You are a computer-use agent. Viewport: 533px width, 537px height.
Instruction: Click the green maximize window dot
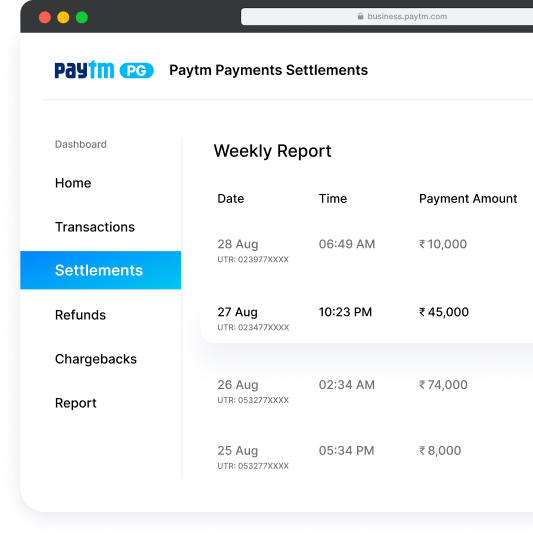82,17
